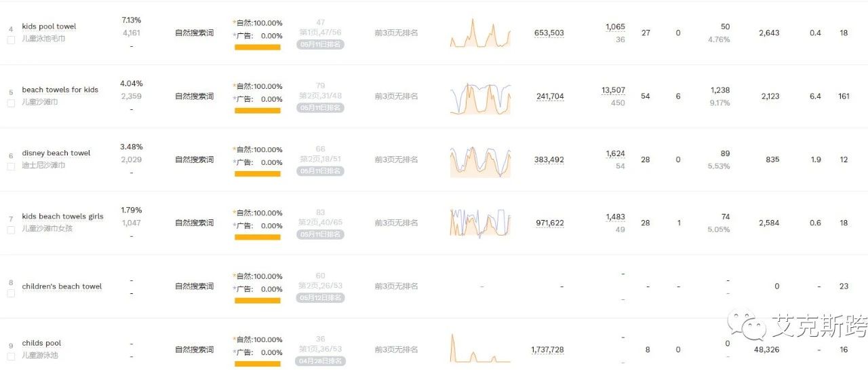Image resolution: width=868 pixels, height=370 pixels.
Task: Click 05月11日排名 badge in kids pool towel row
Action: [x=320, y=45]
